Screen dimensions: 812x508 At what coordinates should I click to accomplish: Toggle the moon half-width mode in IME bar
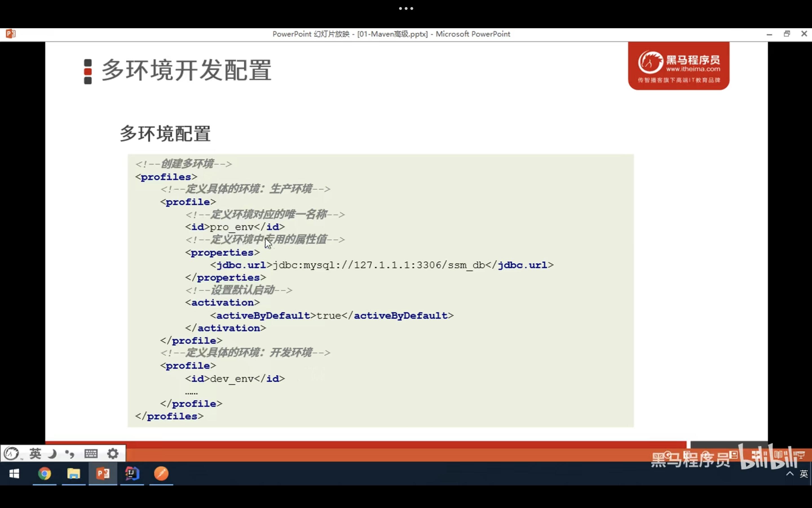pos(52,454)
